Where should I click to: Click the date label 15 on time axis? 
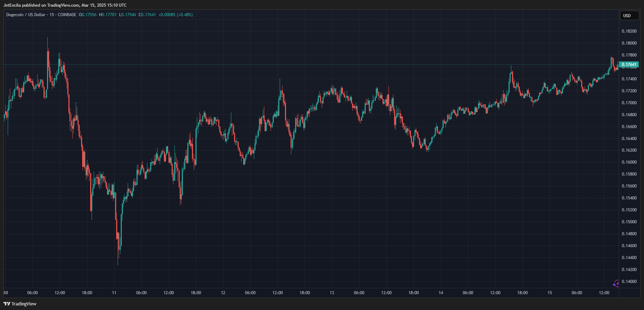coord(550,293)
